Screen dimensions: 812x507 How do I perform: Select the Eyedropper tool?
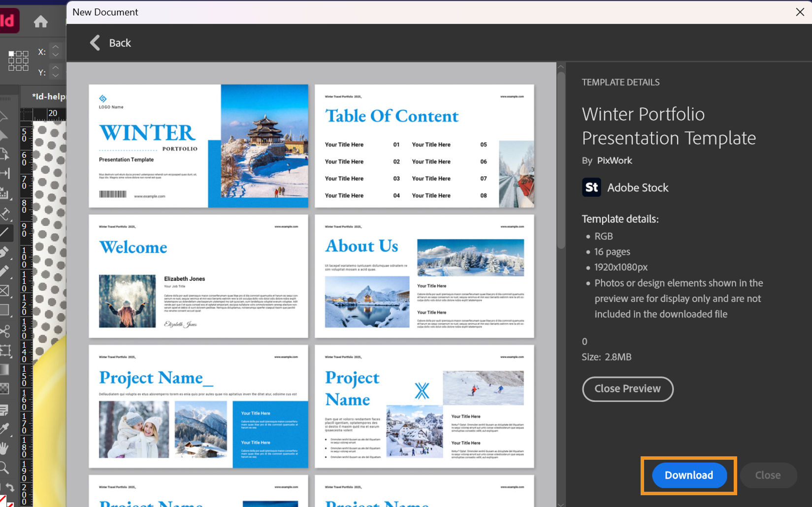click(4, 429)
